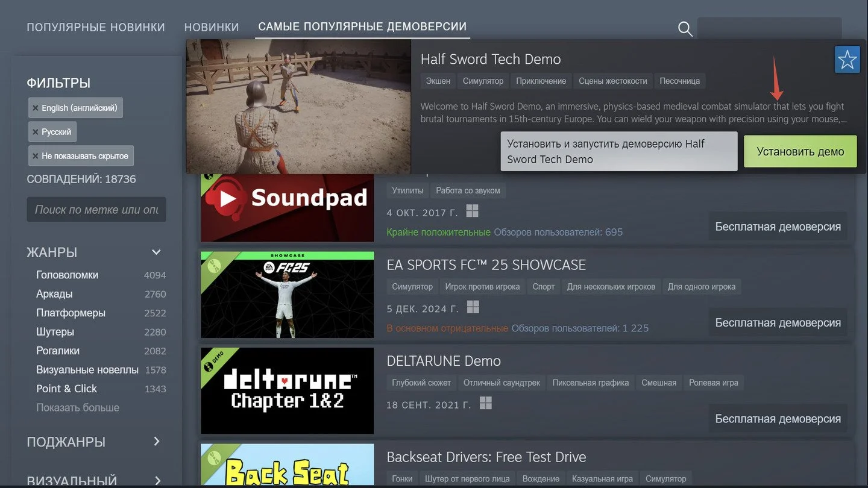
Task: Click the Гонки tag on Backseat Drivers
Action: 402,478
